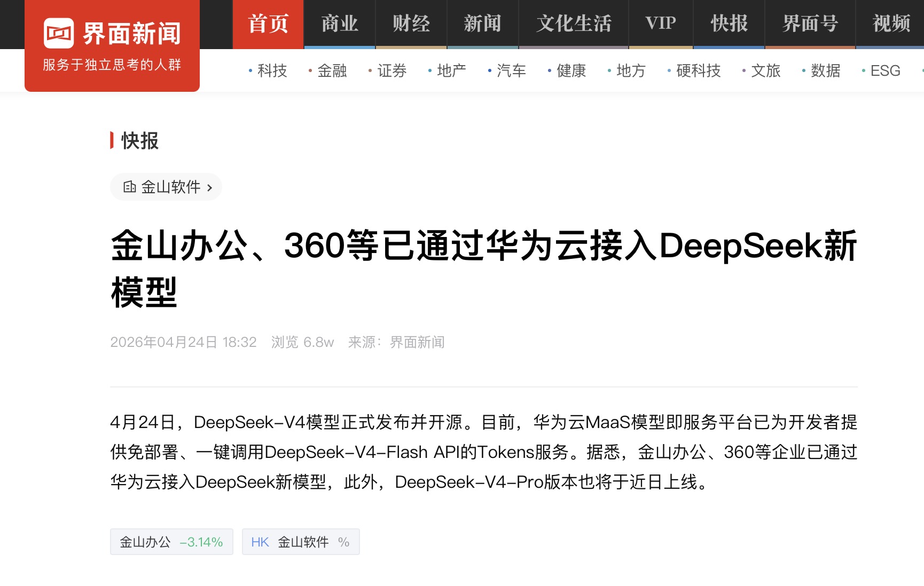Open the 首页 tab
This screenshot has width=924, height=586.
coord(268,24)
